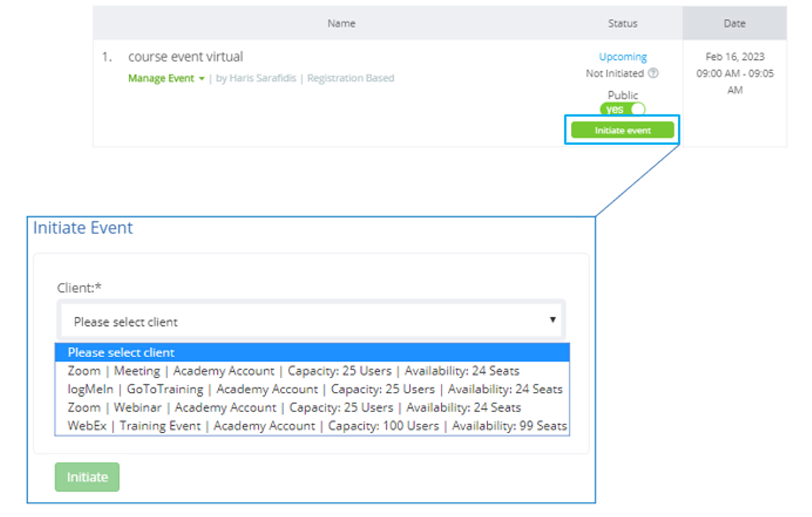Screen dimensions: 812x517
Task: Open the Manage Event dropdown
Action: (166, 78)
